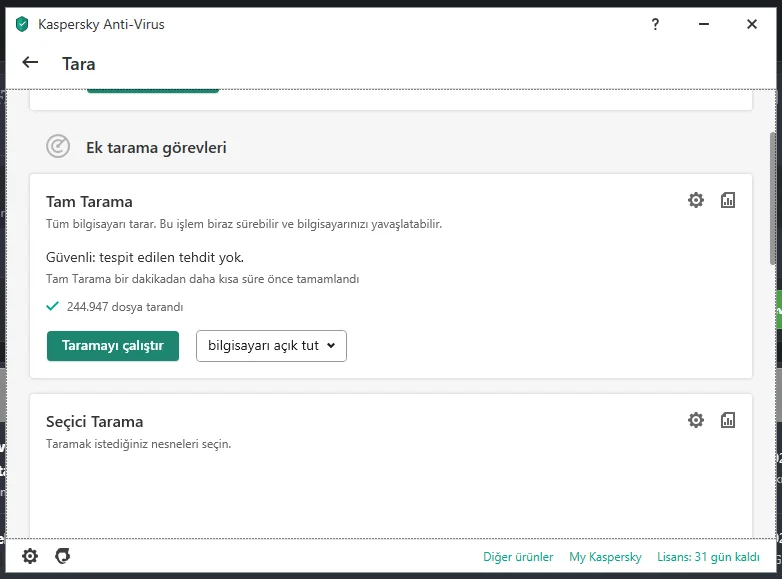782x579 pixels.
Task: Click the Ek tarama görevleri heading
Action: [156, 148]
